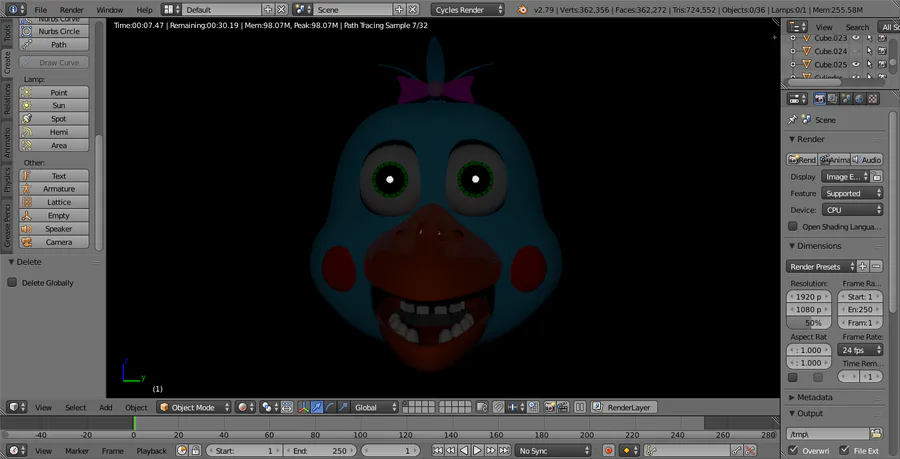Add a Camera object
900x459 pixels.
59,242
